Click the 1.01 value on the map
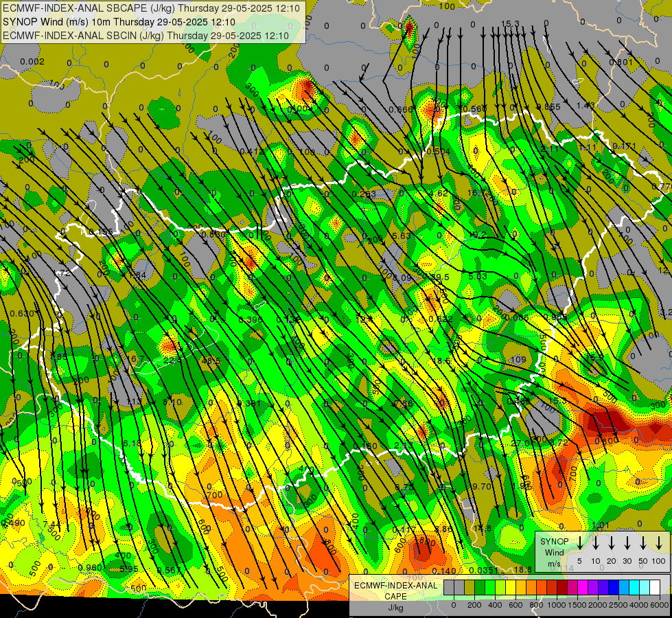This screenshot has width=672, height=618. point(601,525)
